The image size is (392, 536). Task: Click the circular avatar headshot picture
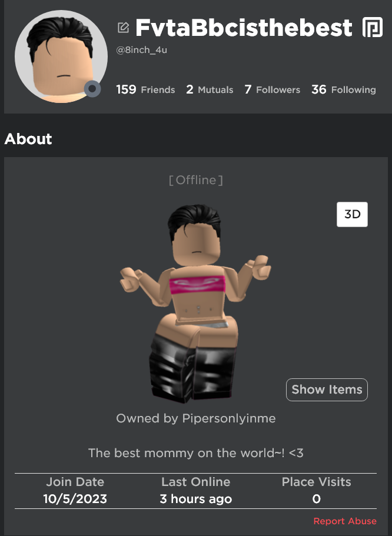[61, 56]
